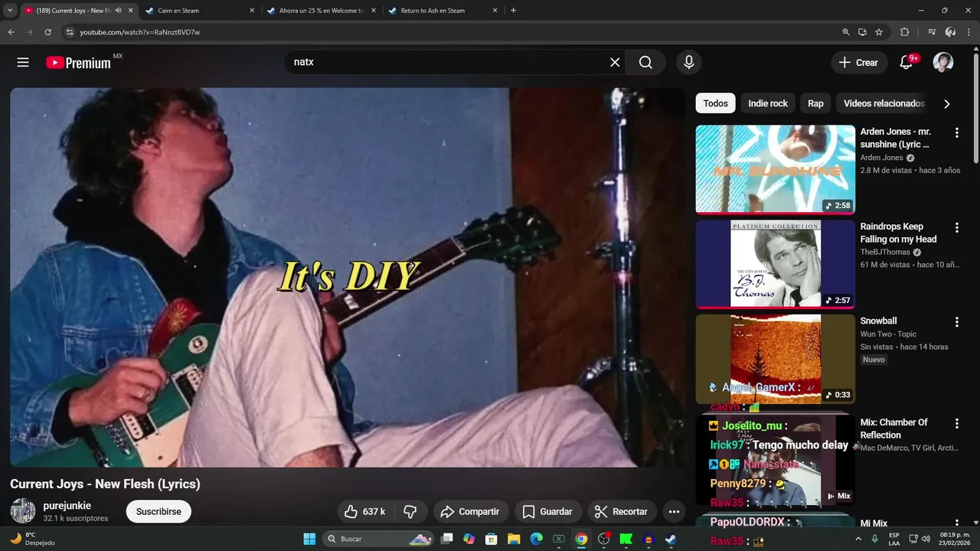This screenshot has width=980, height=551.
Task: Close the Cairn en Steam tab
Action: click(252, 11)
